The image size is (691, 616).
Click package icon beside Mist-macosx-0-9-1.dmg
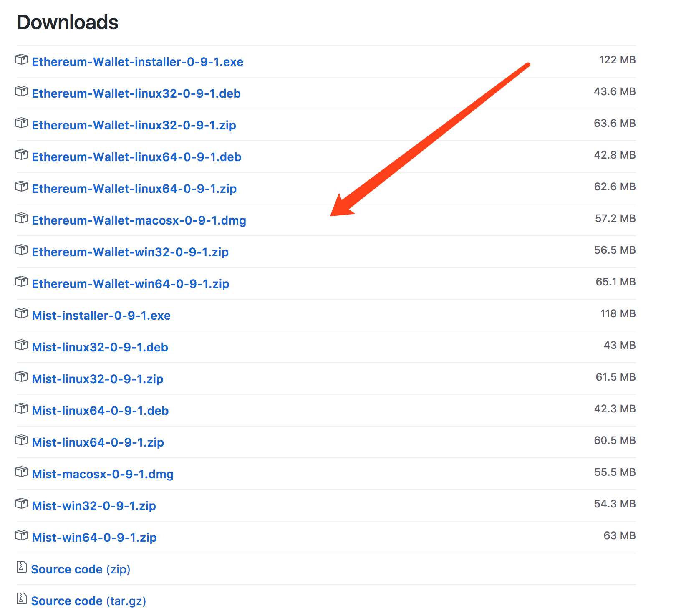click(x=21, y=472)
